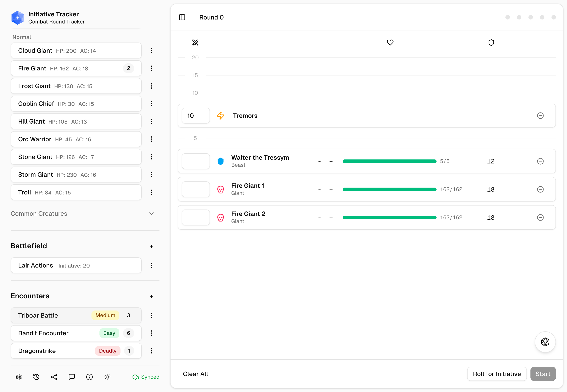This screenshot has height=392, width=567.
Task: Remove Tremors using its minus circle toggle
Action: [x=540, y=115]
